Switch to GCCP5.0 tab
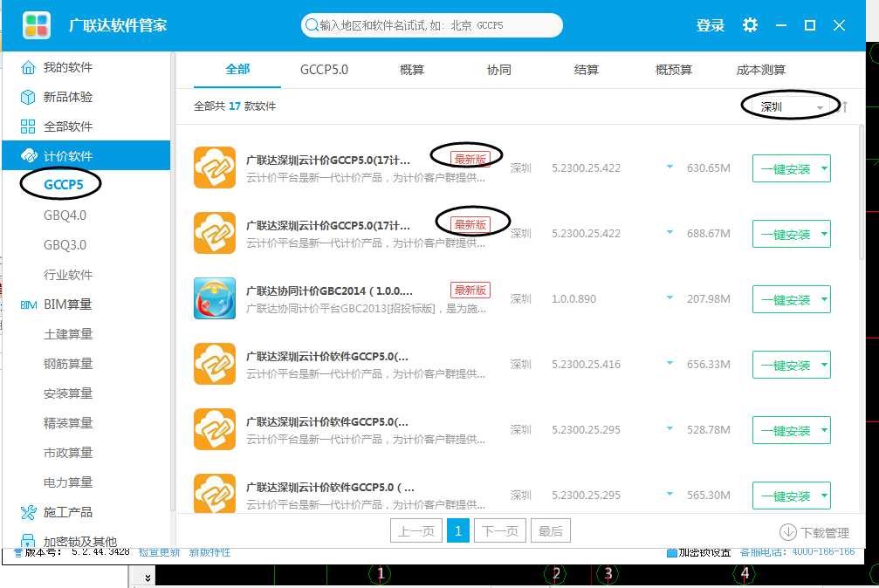879x588 pixels. [x=324, y=70]
